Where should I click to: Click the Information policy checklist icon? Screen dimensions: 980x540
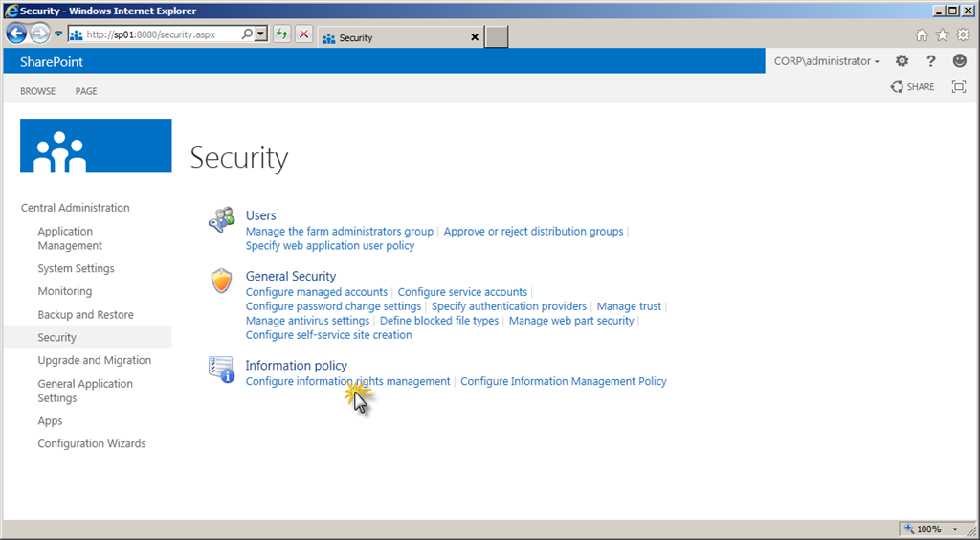221,370
